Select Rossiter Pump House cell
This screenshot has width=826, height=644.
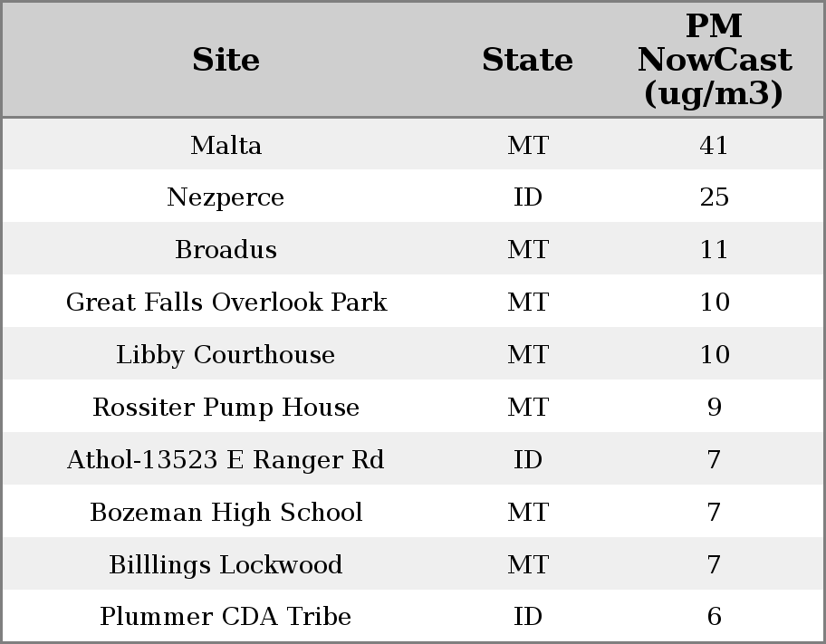pyautogui.click(x=226, y=408)
